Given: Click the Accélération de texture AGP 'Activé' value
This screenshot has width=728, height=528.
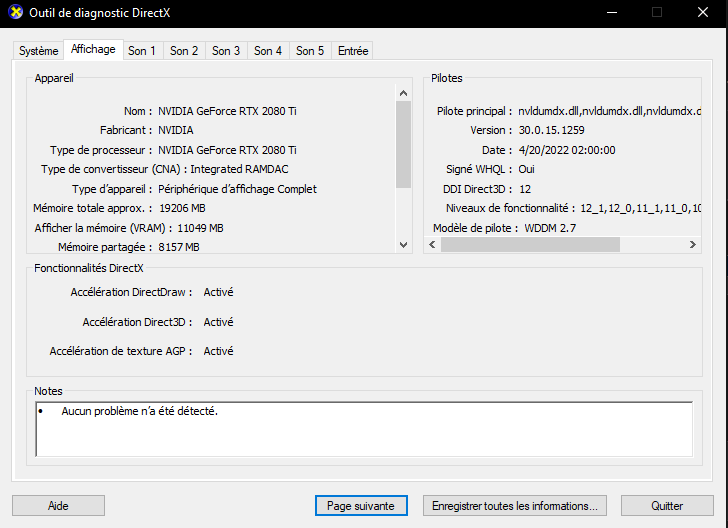Looking at the screenshot, I should pyautogui.click(x=218, y=351).
